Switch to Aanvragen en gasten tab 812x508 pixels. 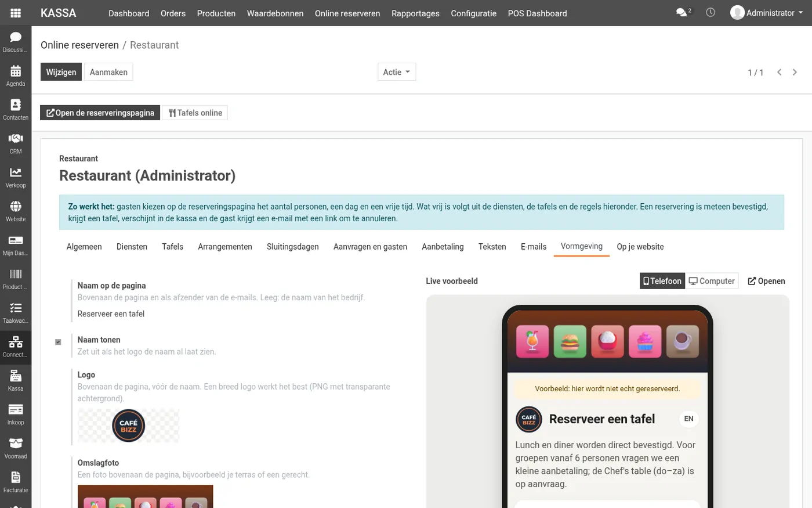(370, 247)
